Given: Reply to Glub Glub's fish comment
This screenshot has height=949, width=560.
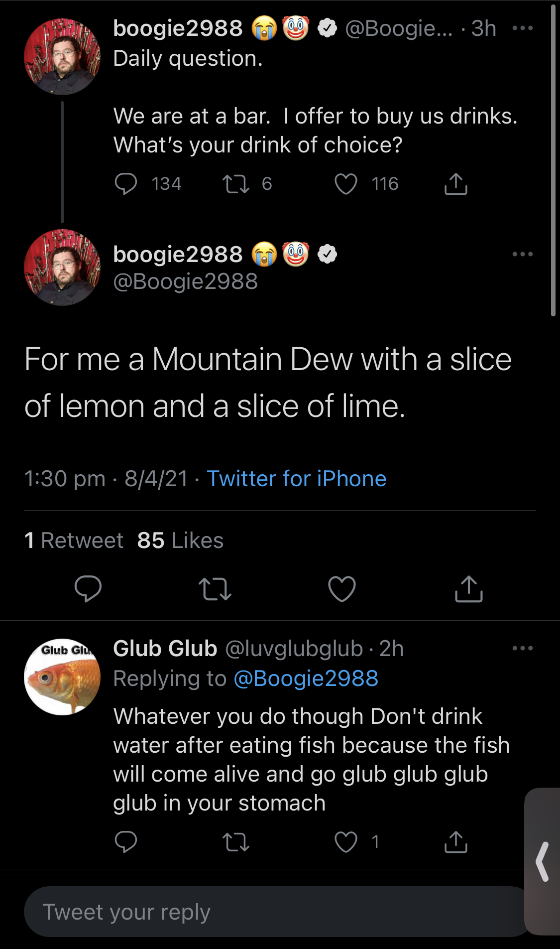Looking at the screenshot, I should (x=125, y=842).
